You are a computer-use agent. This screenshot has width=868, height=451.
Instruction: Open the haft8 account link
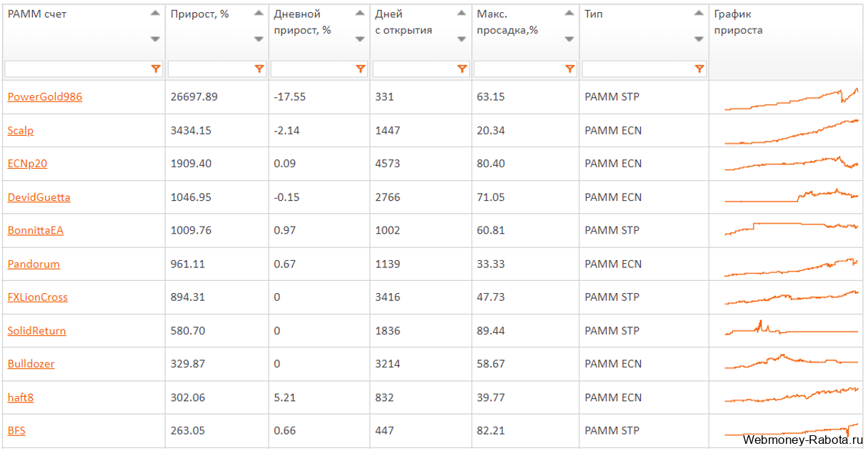click(20, 397)
